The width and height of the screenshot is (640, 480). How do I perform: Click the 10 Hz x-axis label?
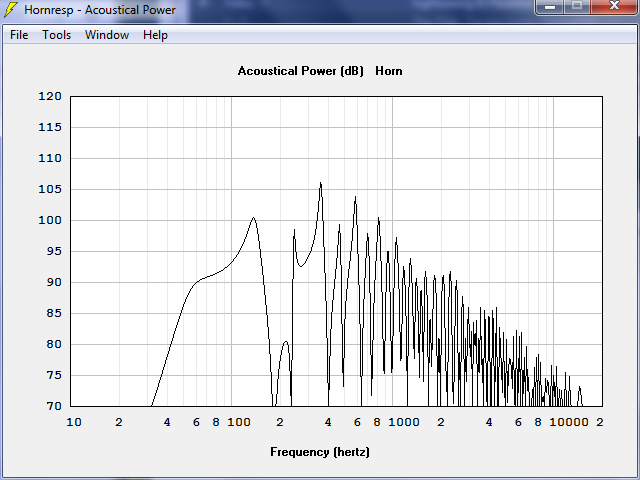pyautogui.click(x=74, y=422)
